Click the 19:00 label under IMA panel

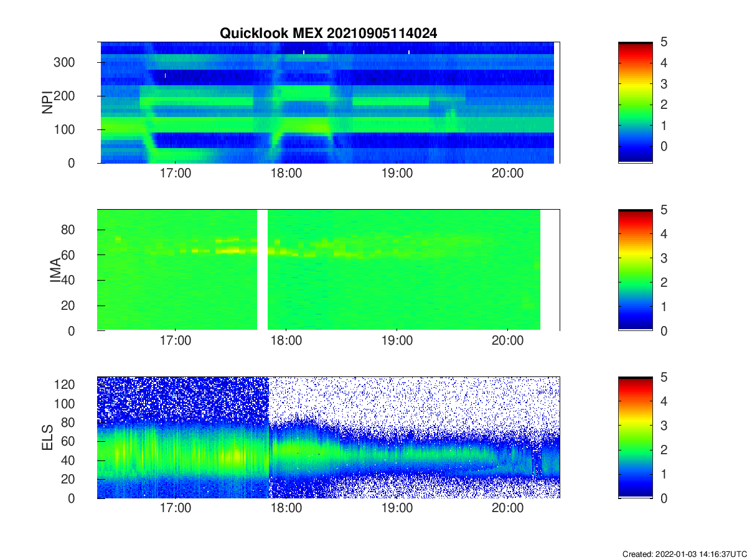point(397,340)
